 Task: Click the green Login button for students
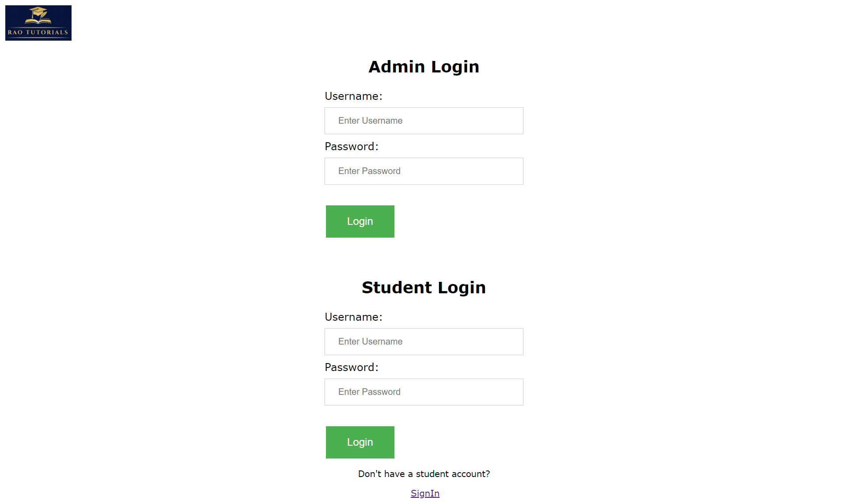click(360, 442)
